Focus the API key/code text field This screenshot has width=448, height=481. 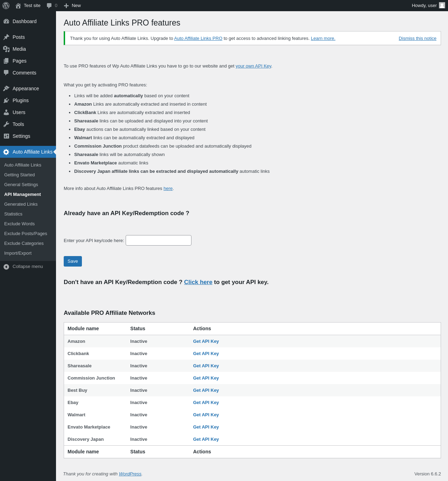tap(159, 240)
